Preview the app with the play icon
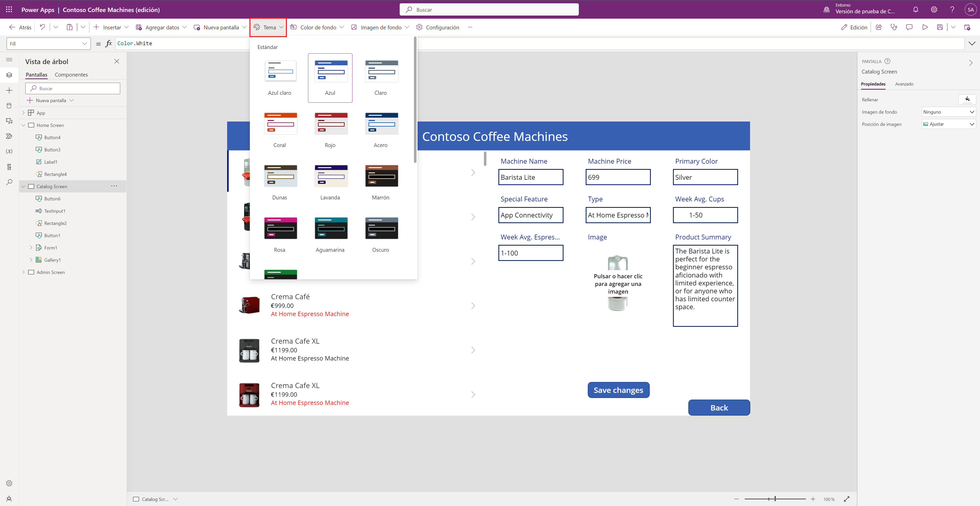This screenshot has height=506, width=980. (x=925, y=27)
